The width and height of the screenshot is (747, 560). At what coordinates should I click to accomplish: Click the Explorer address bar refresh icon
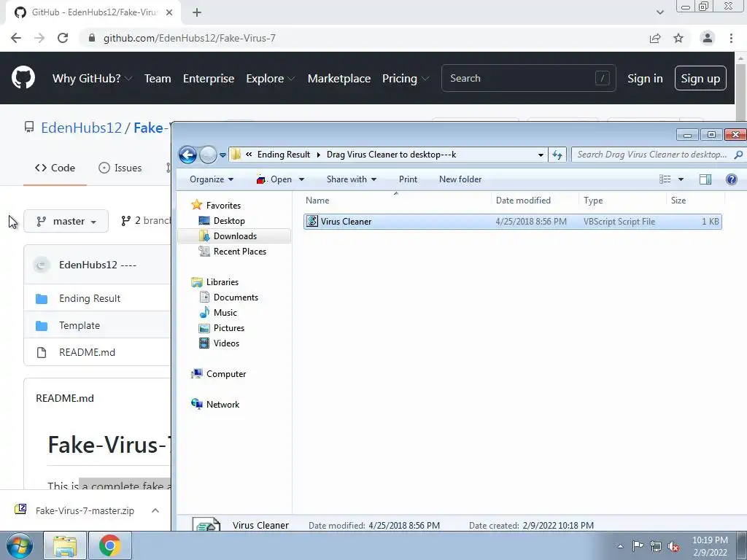557,155
